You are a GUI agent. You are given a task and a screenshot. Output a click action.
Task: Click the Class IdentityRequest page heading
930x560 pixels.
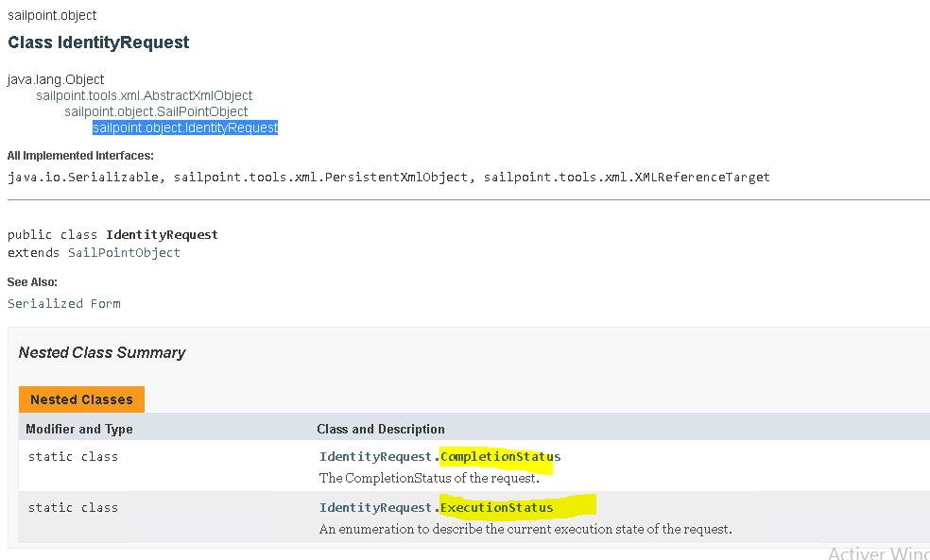[x=98, y=42]
